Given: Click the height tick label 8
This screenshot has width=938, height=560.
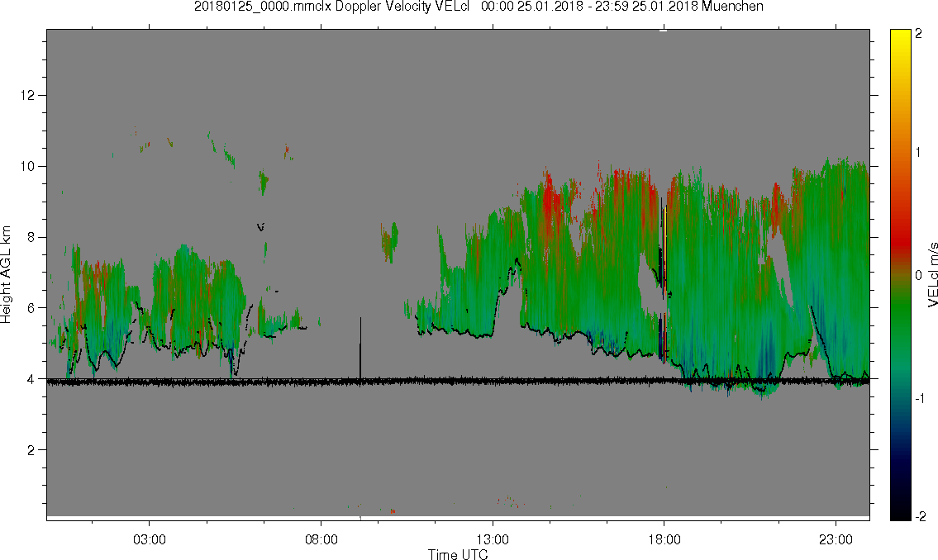Looking at the screenshot, I should (31, 237).
